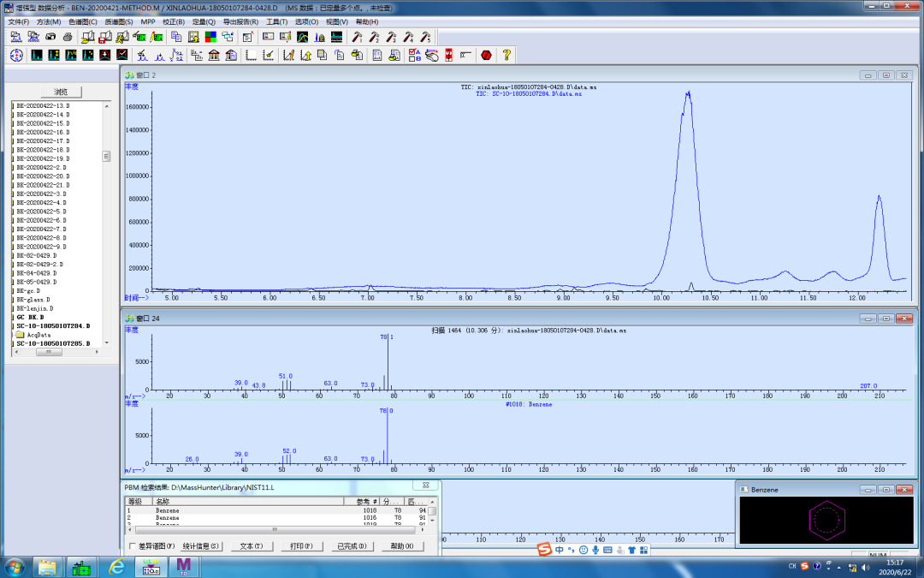Click the copy pages icon in top toolbar
The height and width of the screenshot is (578, 924).
click(x=176, y=37)
